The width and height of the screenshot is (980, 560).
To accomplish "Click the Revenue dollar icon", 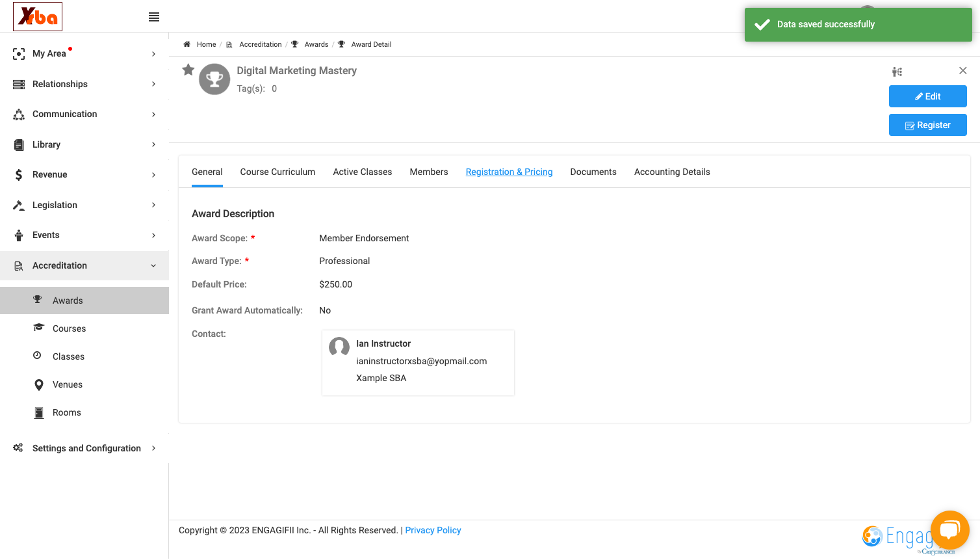I will click(x=19, y=174).
